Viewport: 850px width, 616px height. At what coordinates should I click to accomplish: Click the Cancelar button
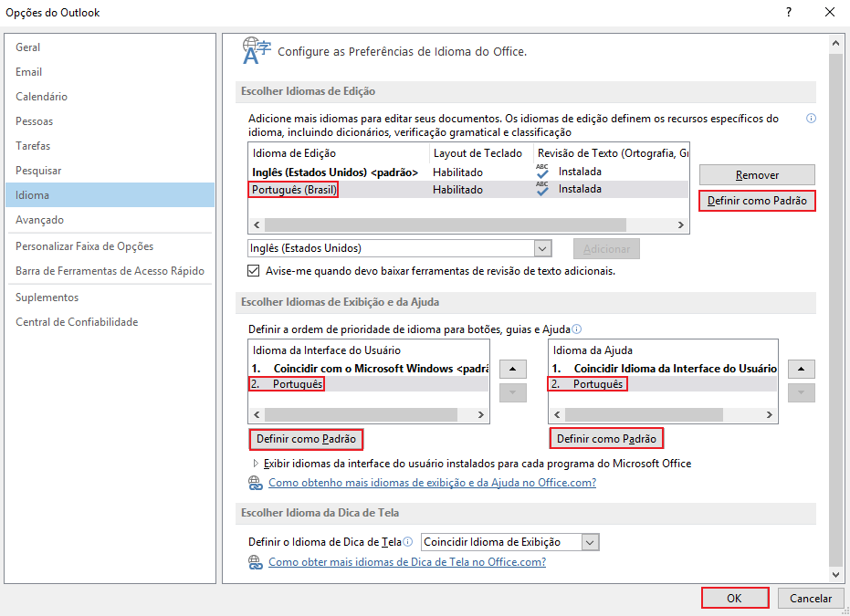(811, 598)
